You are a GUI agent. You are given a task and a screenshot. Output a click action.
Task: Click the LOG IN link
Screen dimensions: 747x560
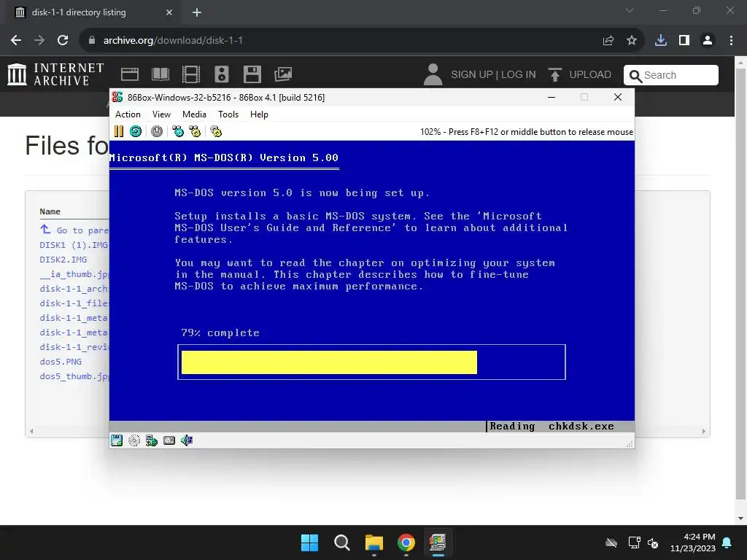click(x=519, y=75)
